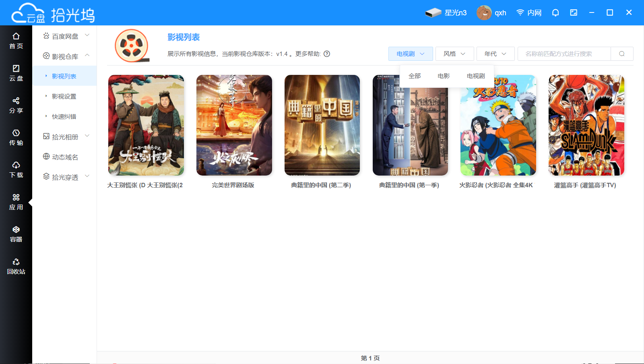Open the 典籍里的中国 第二季 poster

click(x=322, y=125)
